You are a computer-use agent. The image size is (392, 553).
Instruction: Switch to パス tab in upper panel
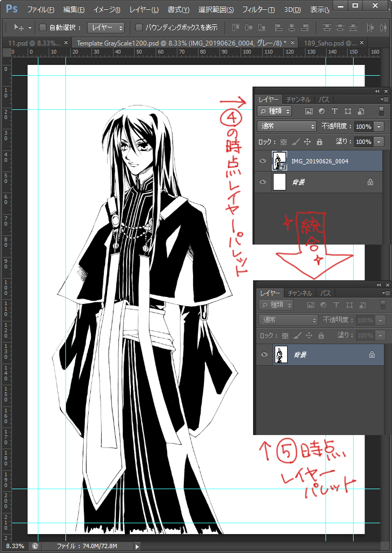324,100
